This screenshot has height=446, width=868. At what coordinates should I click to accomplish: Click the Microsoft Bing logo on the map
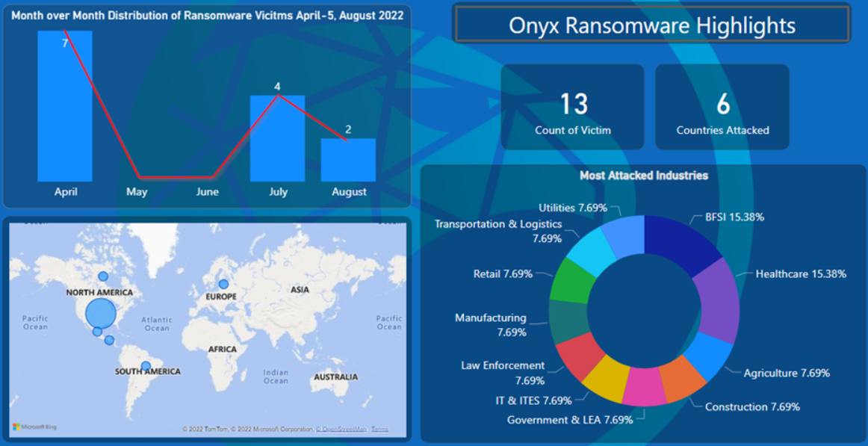click(34, 427)
